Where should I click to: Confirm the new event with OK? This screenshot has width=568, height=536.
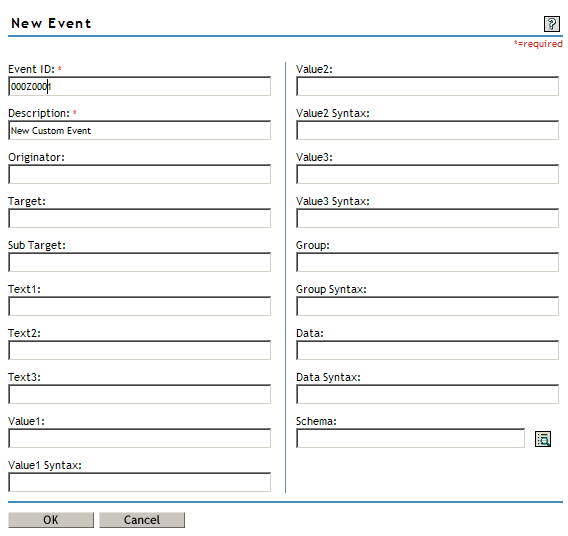click(51, 520)
